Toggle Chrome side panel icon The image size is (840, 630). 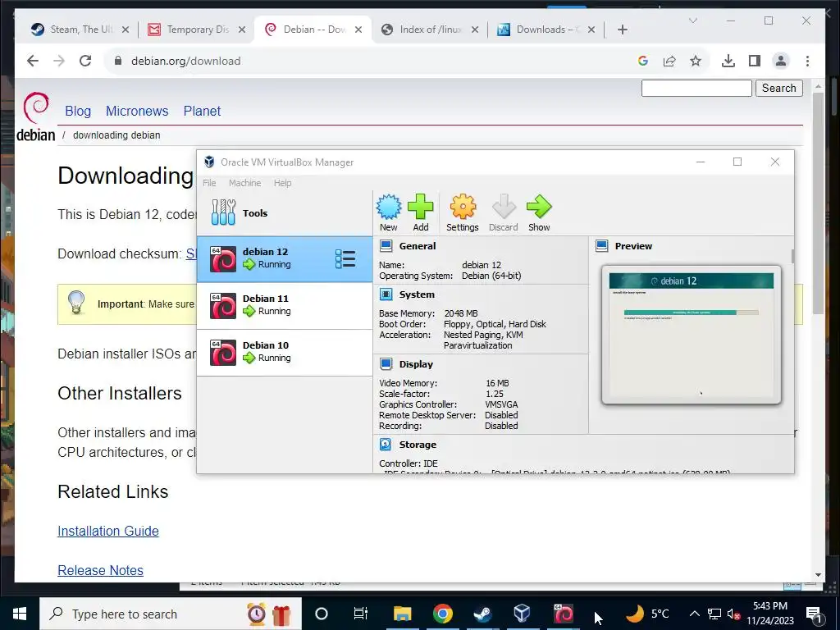click(x=755, y=61)
